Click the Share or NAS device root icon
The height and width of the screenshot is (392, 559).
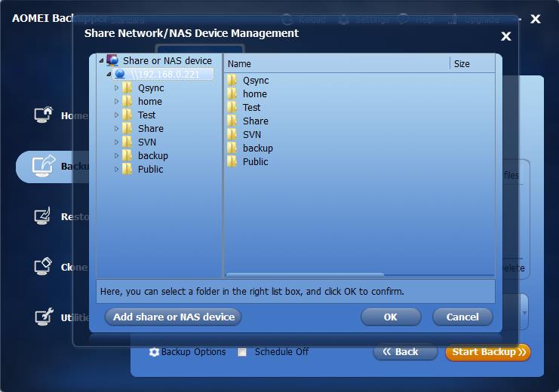112,60
